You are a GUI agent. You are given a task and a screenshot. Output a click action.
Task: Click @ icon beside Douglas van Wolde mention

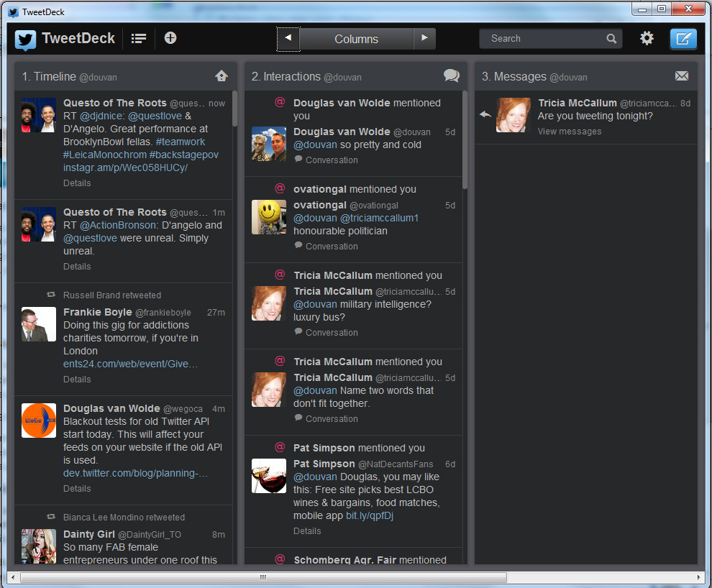tap(280, 102)
